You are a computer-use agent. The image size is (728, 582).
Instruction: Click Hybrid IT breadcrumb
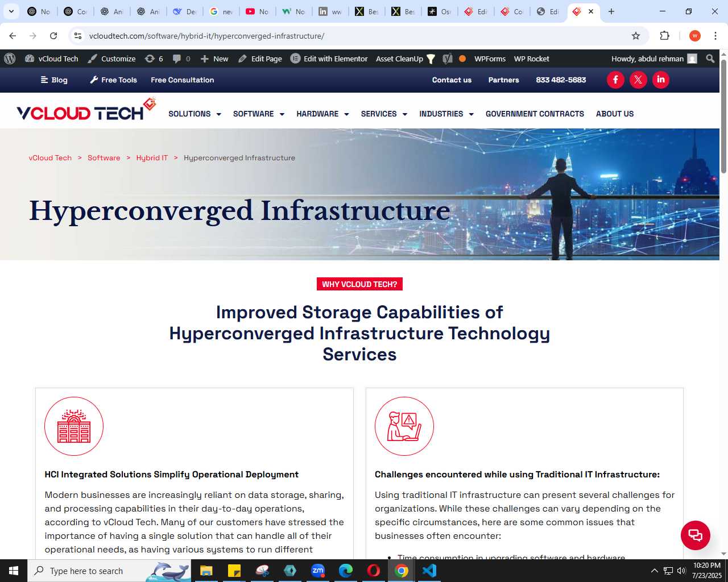pyautogui.click(x=152, y=158)
